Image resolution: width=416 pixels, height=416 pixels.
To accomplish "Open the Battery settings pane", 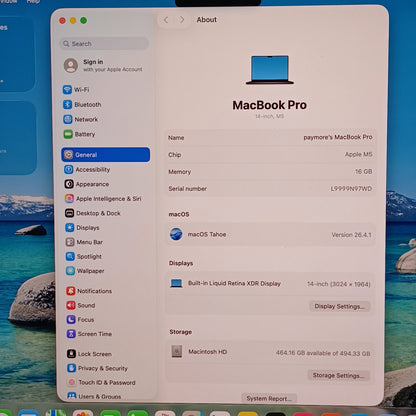I will click(x=79, y=134).
